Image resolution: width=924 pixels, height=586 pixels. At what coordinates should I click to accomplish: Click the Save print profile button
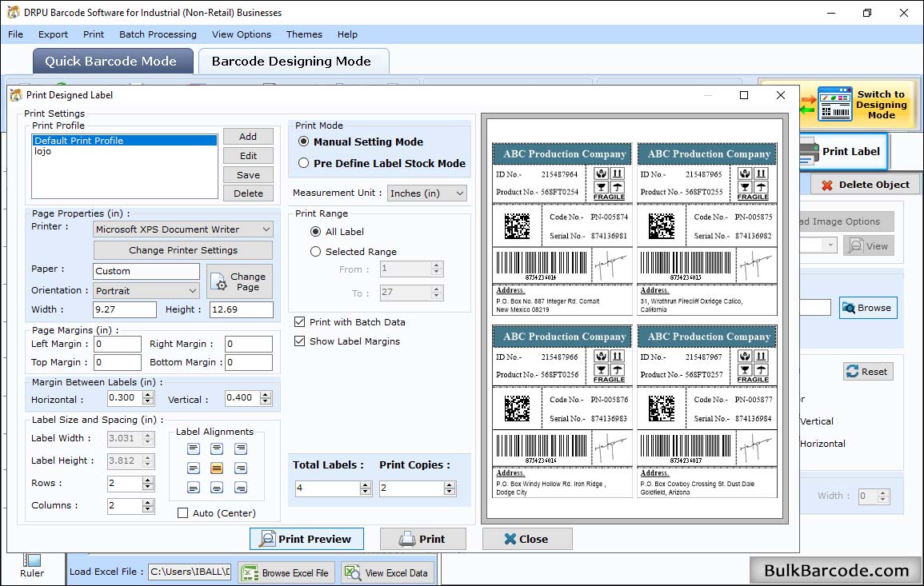[x=248, y=175]
